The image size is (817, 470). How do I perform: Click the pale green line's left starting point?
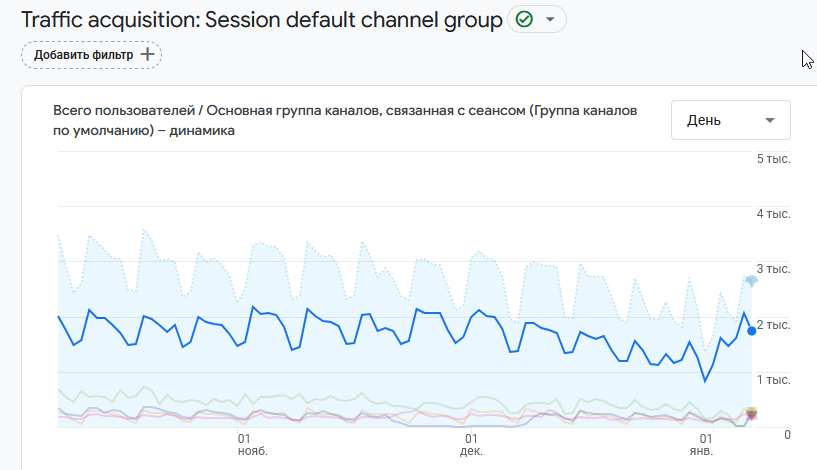[59, 388]
